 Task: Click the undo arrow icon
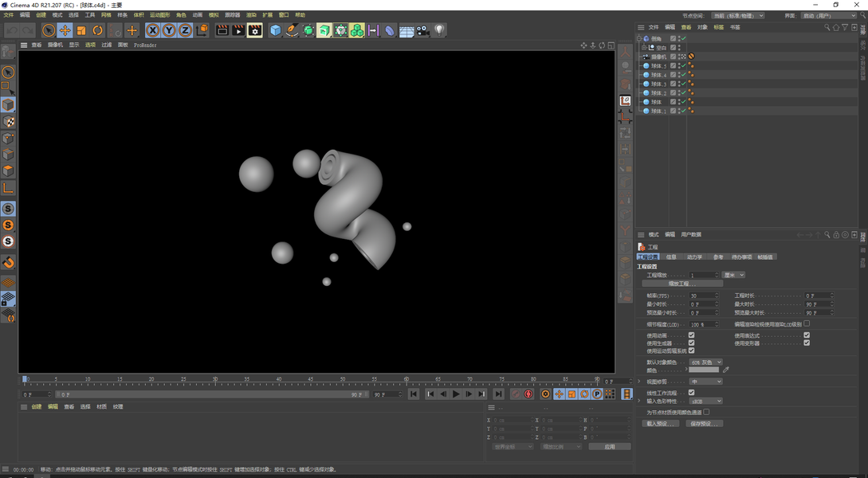12,30
